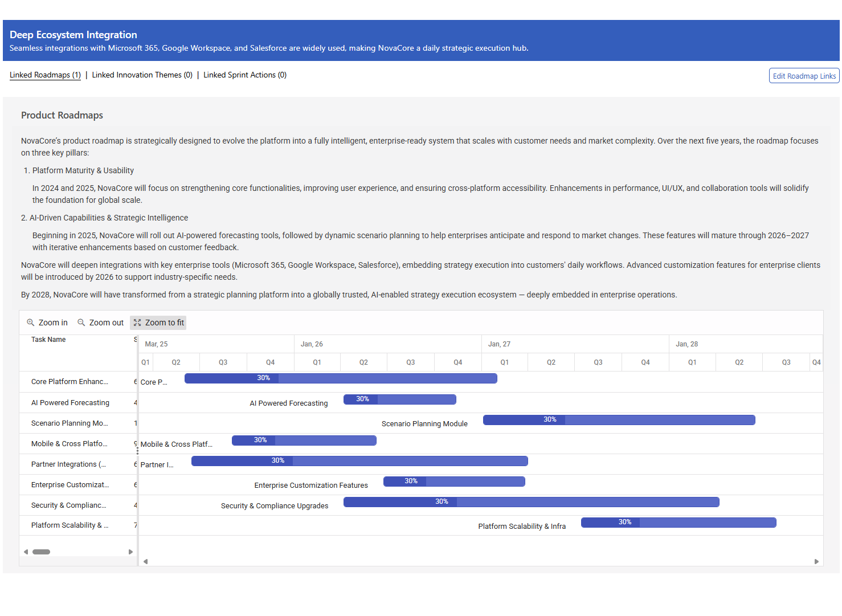The width and height of the screenshot is (842, 616).
Task: Click Gantt timeline right scroll arrow
Action: [816, 561]
